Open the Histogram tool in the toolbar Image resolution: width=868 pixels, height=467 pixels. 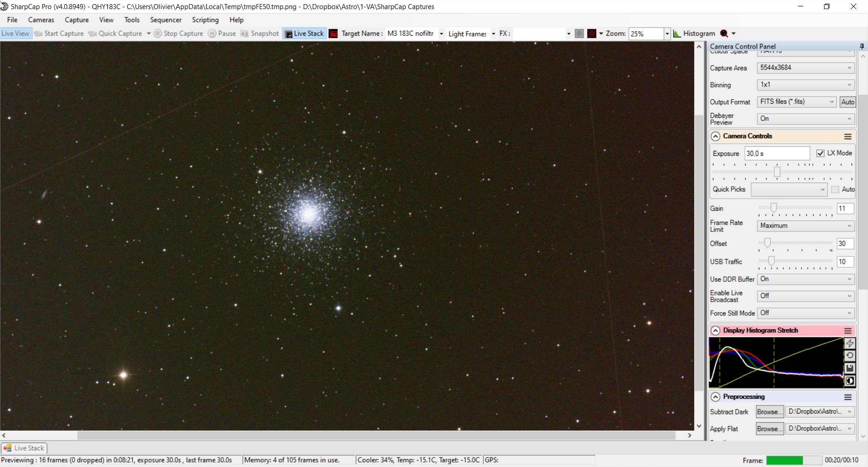694,34
